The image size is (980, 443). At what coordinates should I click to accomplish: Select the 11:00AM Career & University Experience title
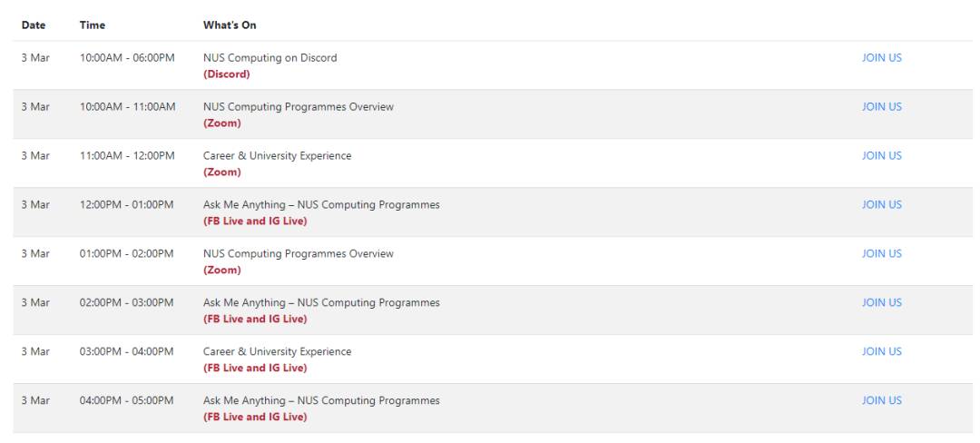click(x=277, y=156)
